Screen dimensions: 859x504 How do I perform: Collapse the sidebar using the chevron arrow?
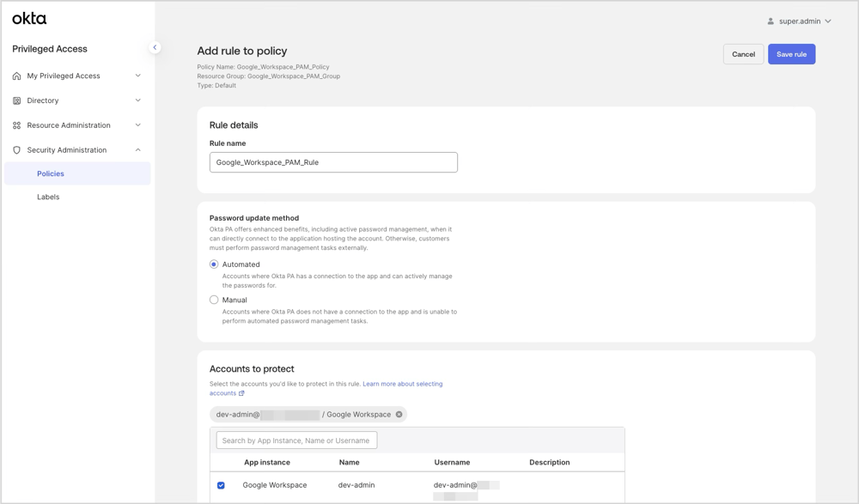point(155,47)
